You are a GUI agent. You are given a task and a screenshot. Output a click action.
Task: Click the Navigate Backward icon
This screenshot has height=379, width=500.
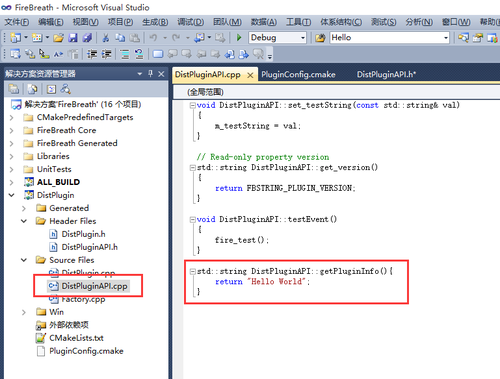(199, 38)
